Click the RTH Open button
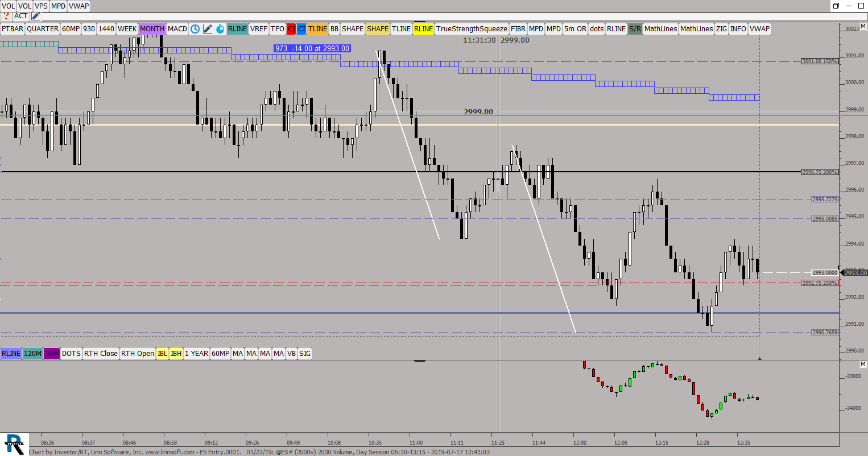 tap(138, 354)
